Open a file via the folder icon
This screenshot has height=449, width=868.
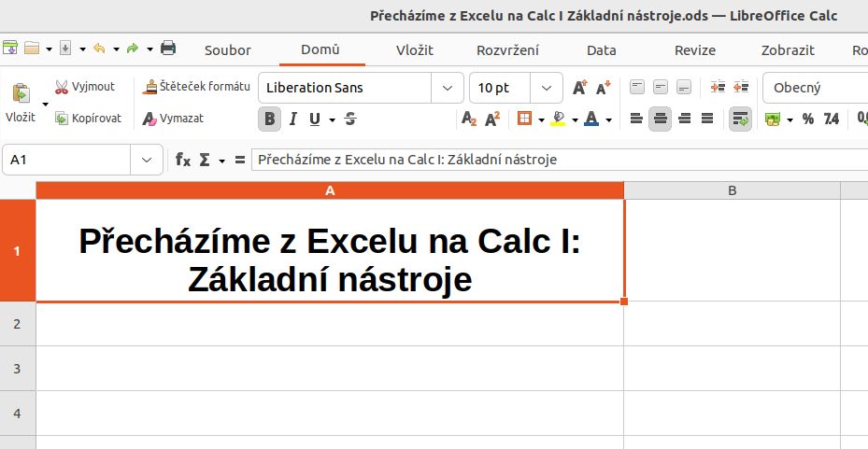pyautogui.click(x=32, y=49)
